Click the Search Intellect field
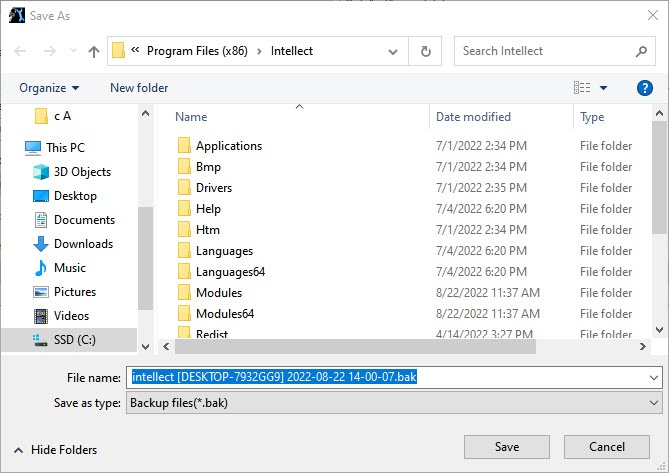The height and width of the screenshot is (473, 669). [545, 51]
